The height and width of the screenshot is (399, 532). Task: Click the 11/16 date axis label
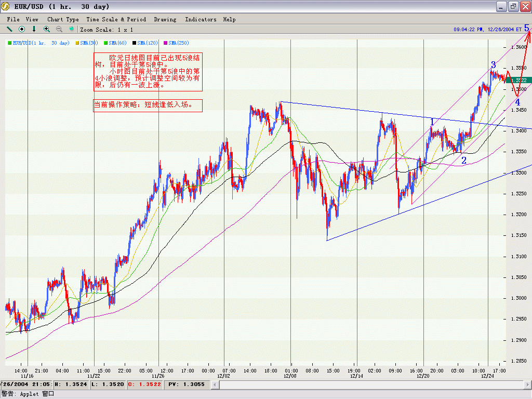[x=27, y=376]
